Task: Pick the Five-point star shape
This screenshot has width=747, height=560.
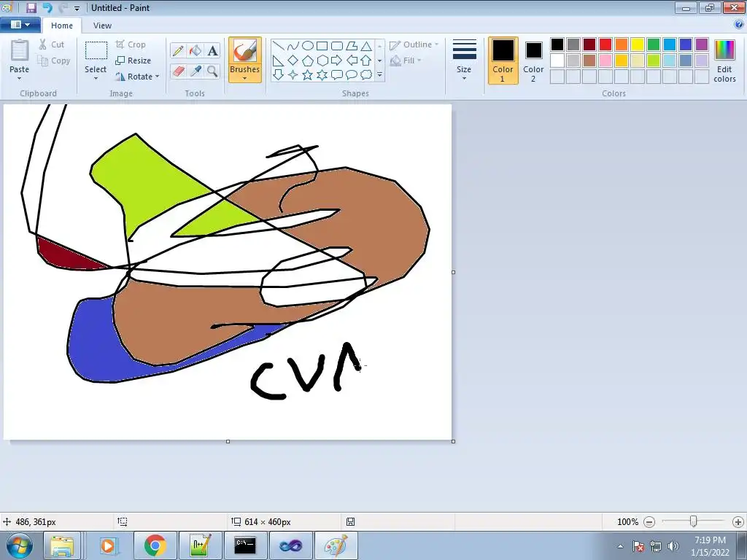Action: coord(308,75)
